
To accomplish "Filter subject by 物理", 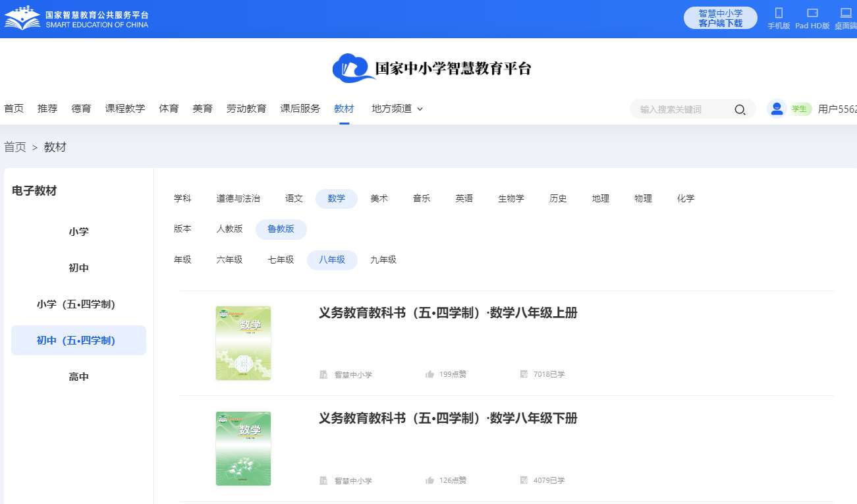I will click(x=644, y=198).
